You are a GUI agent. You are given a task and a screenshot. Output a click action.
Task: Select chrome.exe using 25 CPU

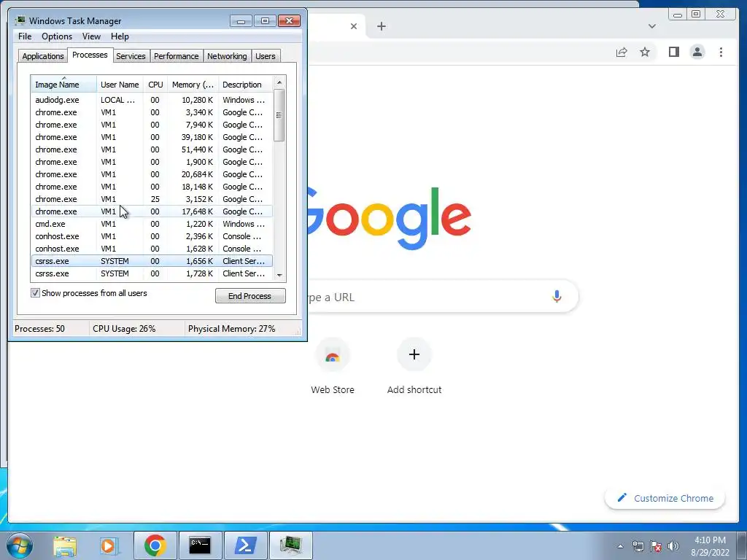[x=152, y=199]
